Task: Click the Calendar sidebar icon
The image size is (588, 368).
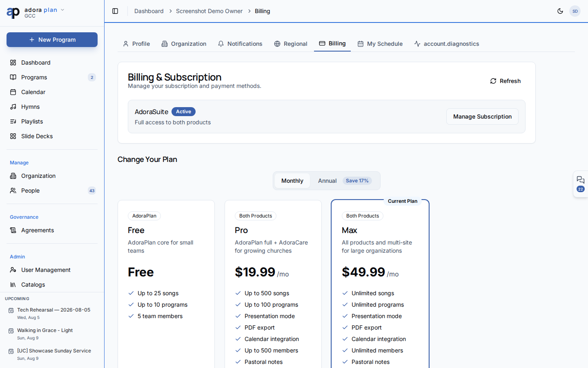Action: [x=13, y=92]
